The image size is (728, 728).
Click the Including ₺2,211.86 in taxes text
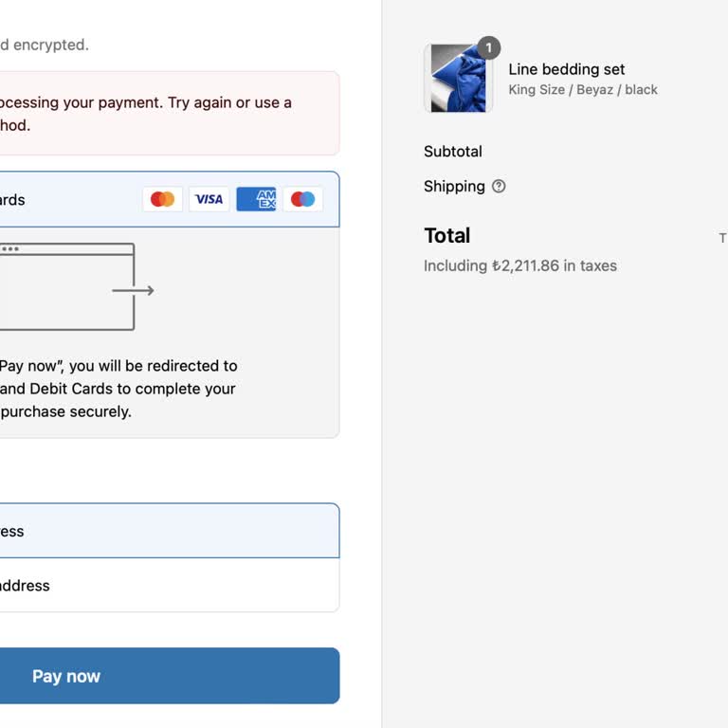(520, 266)
